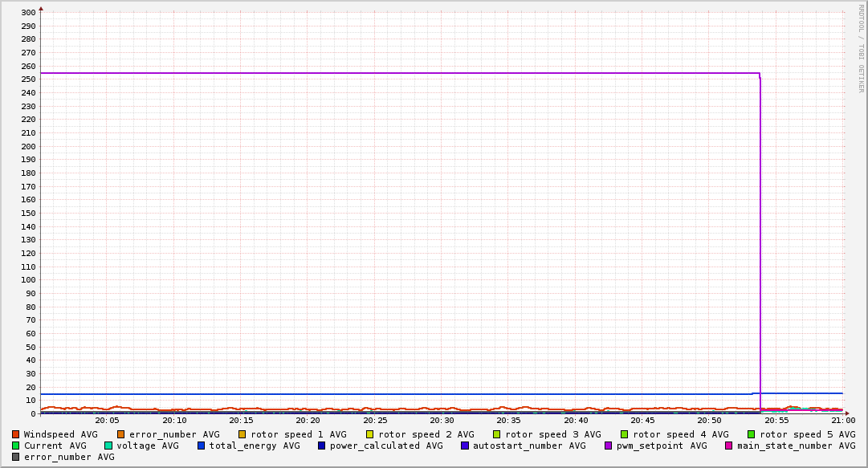Click the gray error_number AVG swatch
This screenshot has height=468, width=868.
(x=15, y=457)
